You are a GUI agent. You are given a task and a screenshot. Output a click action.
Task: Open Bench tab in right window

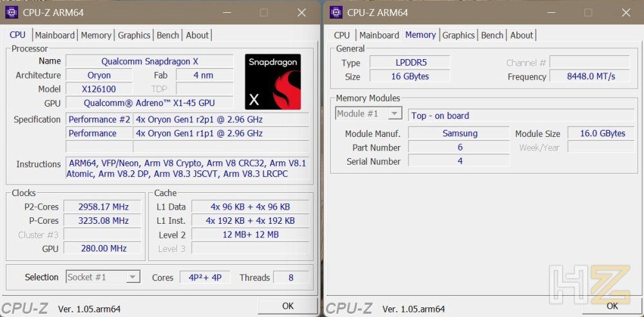pos(492,35)
